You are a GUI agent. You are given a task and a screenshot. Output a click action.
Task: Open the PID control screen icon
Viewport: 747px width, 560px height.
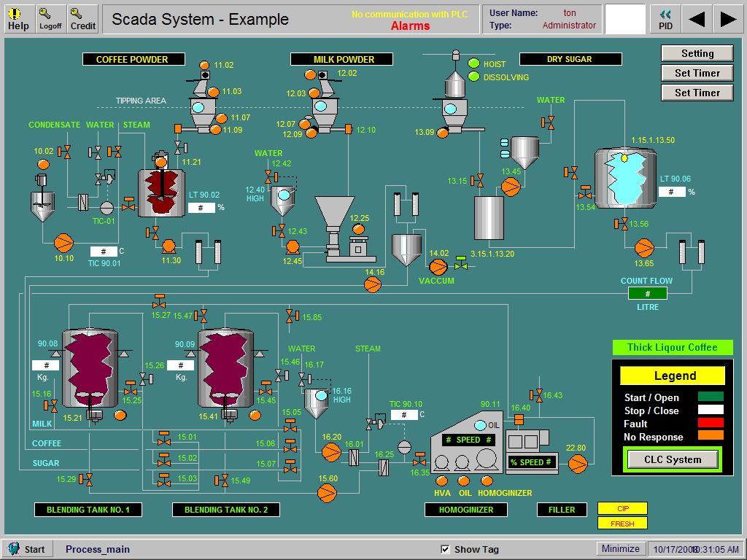665,18
